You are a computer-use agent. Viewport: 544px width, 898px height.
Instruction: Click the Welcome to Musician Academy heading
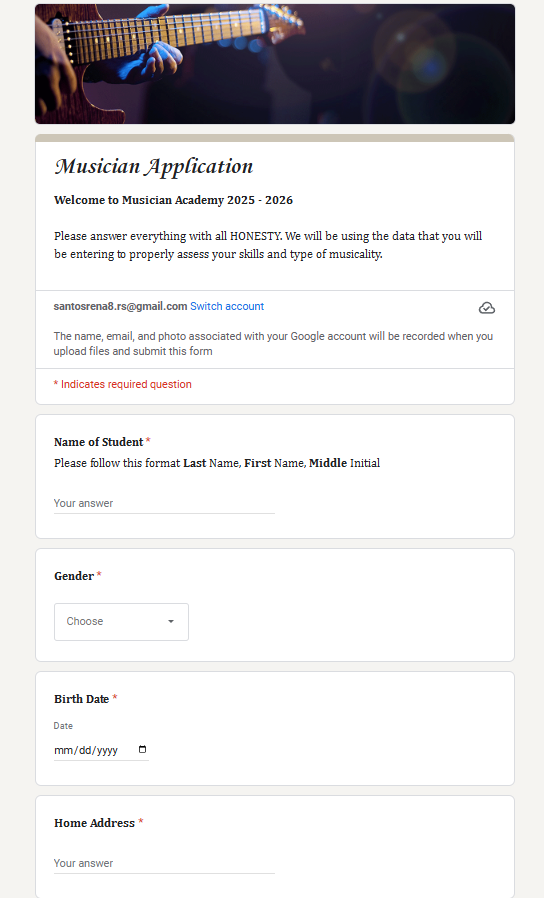coord(174,200)
